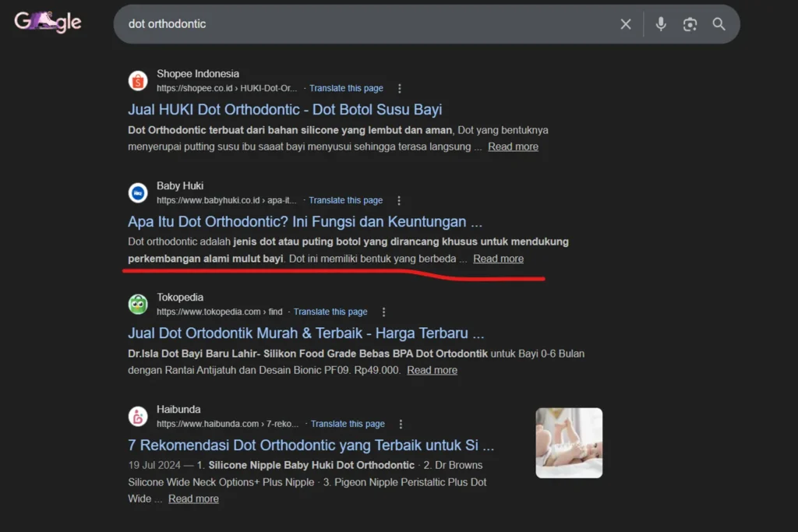Clear the search query with the X

pos(626,24)
